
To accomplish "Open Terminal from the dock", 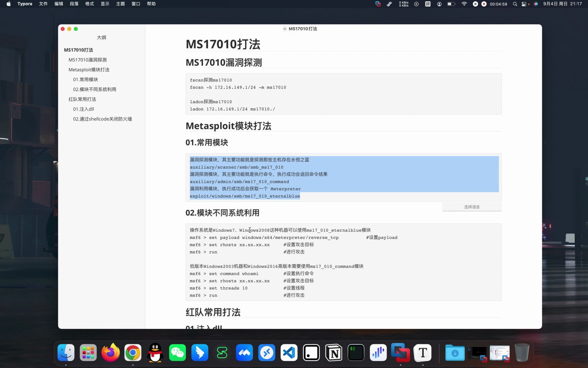I will [356, 353].
